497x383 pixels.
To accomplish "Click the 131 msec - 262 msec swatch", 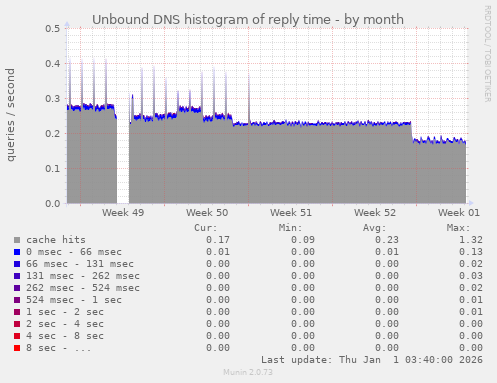I will pos(17,276).
